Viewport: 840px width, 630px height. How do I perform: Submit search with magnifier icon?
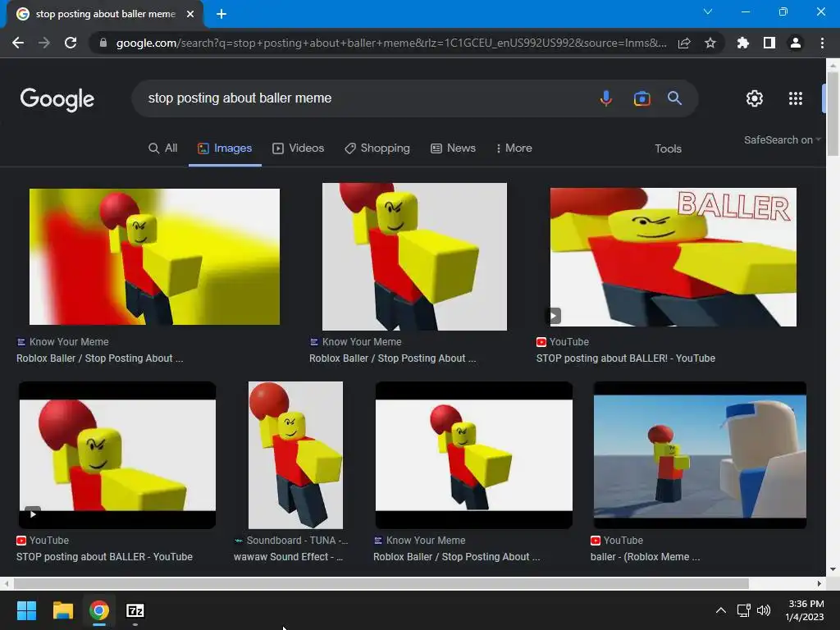(x=674, y=98)
